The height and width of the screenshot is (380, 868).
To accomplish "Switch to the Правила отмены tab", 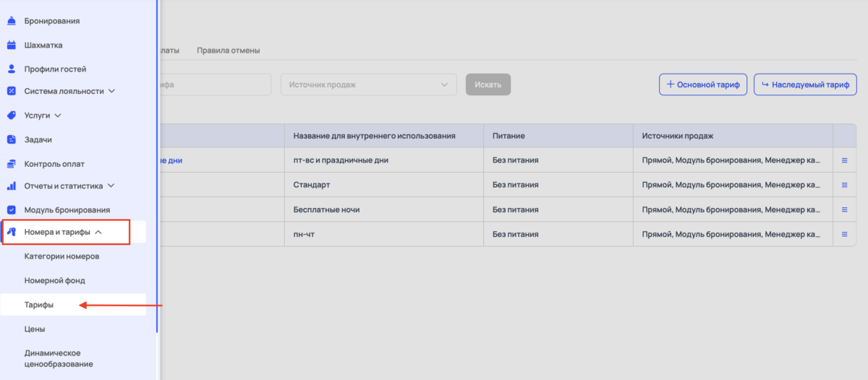I will click(228, 51).
